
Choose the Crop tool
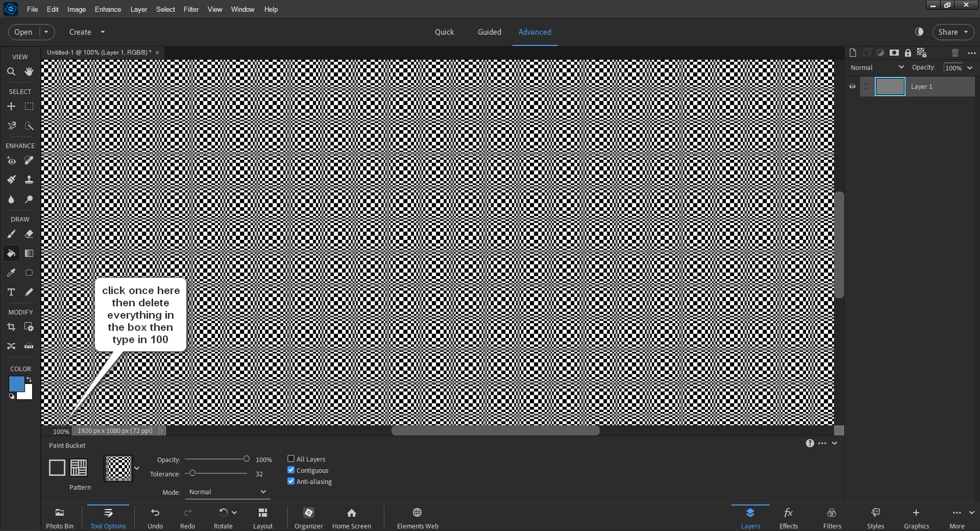[11, 327]
